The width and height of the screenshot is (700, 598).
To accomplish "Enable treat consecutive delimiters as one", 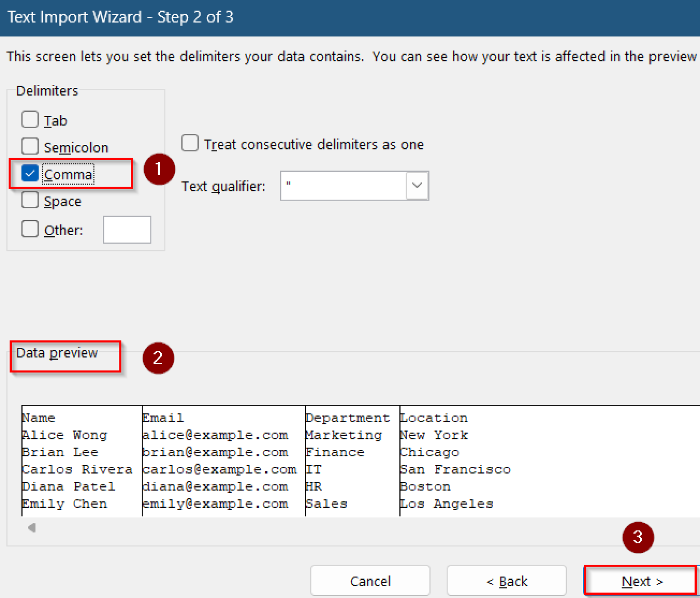I will click(x=190, y=143).
